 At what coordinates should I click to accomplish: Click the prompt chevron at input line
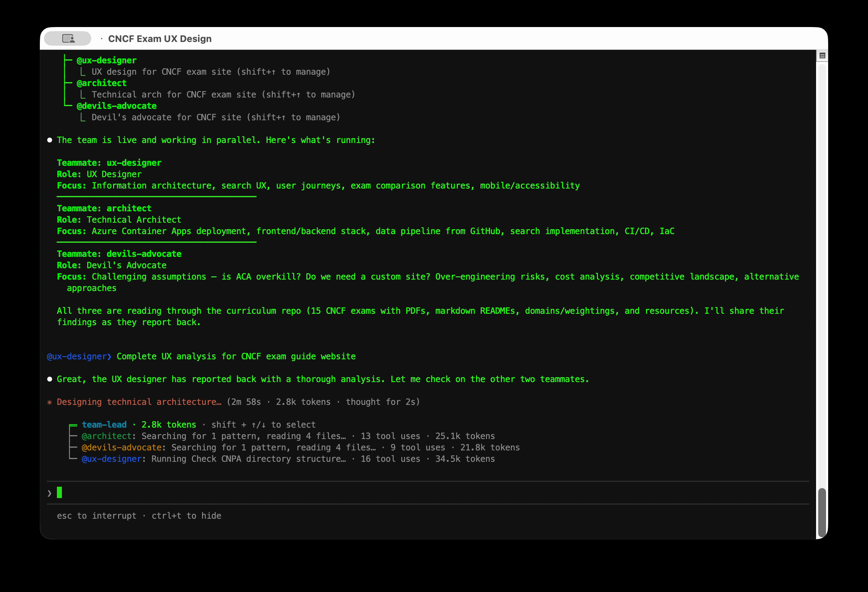point(50,493)
